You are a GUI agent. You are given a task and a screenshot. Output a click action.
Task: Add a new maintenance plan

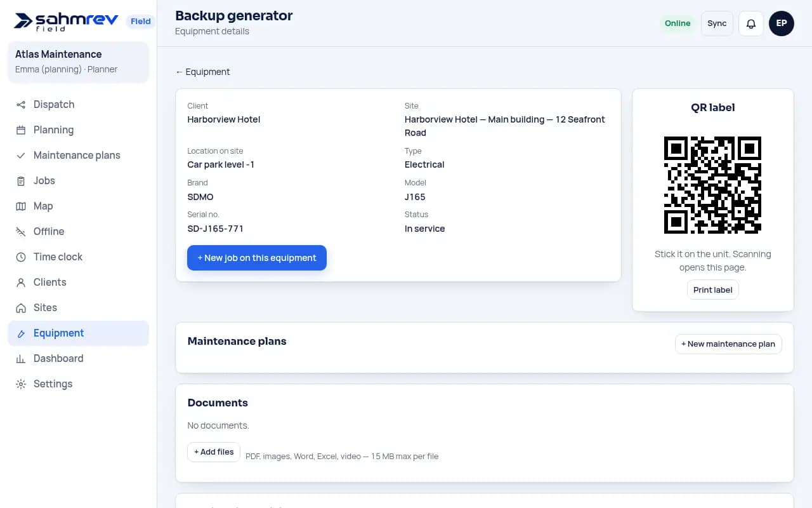tap(728, 344)
